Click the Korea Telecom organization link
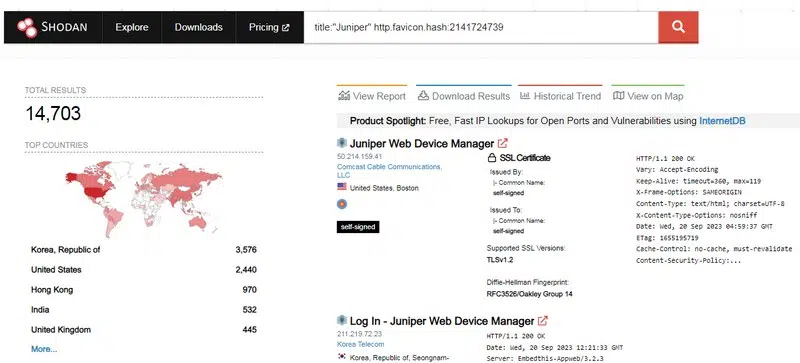The image size is (800, 363). click(x=361, y=345)
